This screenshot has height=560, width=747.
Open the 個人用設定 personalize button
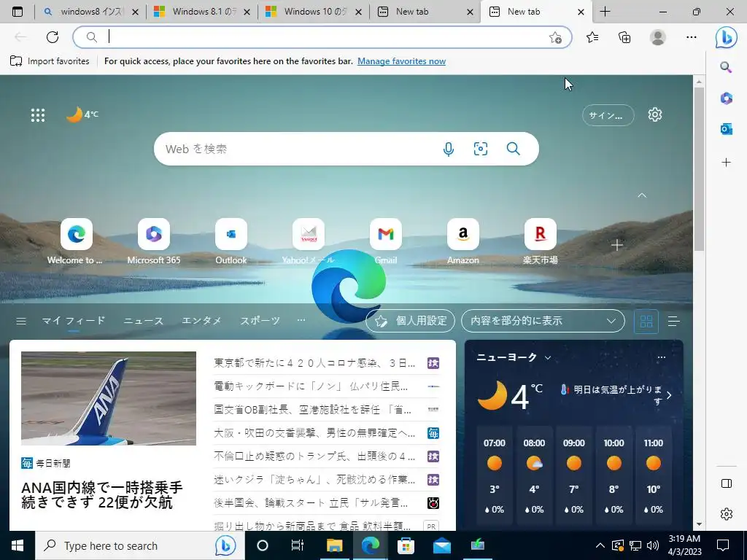tap(410, 321)
